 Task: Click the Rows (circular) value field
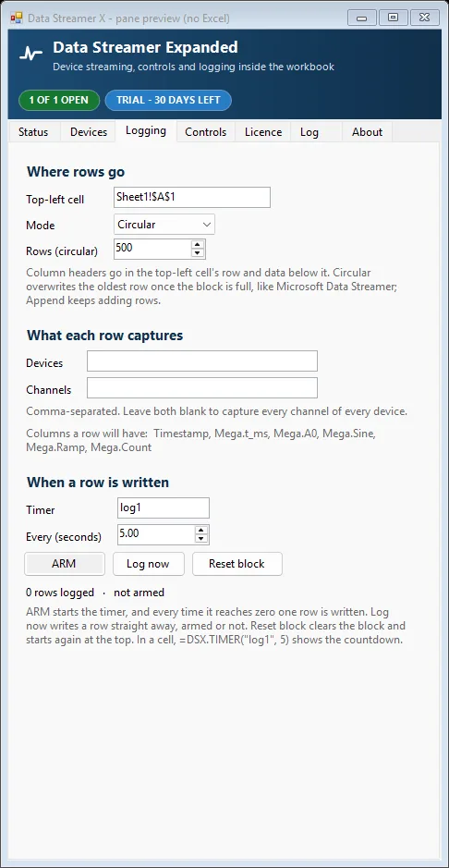(152, 249)
